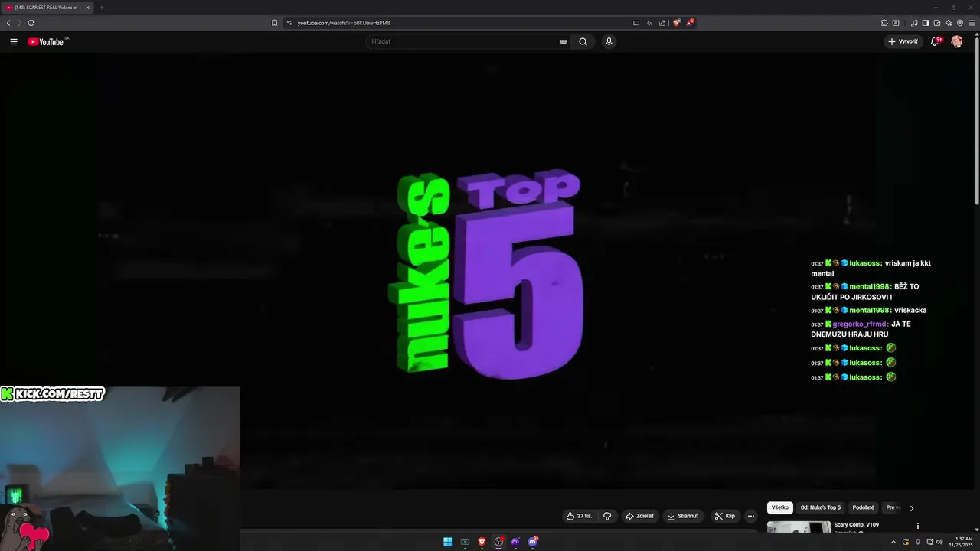980x551 pixels.
Task: Click the Vytvoriť create button
Action: [x=903, y=41]
